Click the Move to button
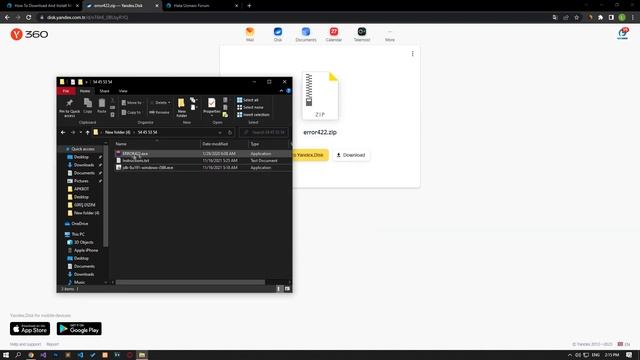Image resolution: width=640 pixels, height=360 pixels. tap(131, 103)
